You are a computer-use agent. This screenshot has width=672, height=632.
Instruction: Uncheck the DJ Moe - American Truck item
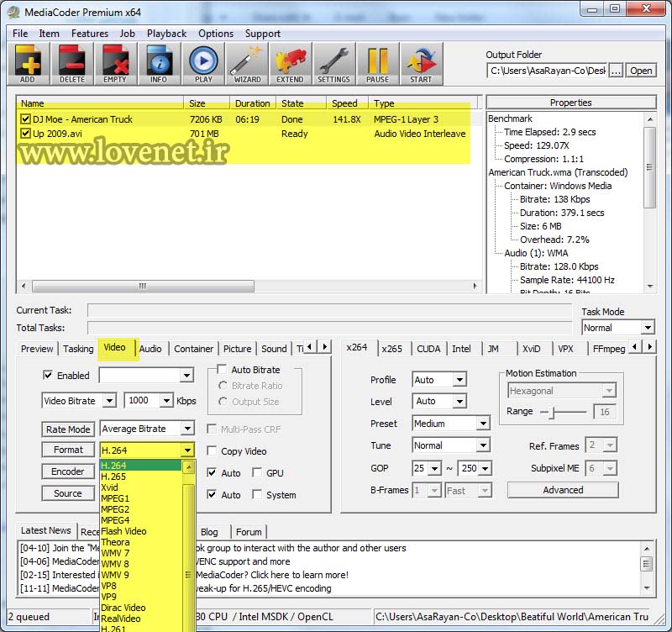point(26,119)
